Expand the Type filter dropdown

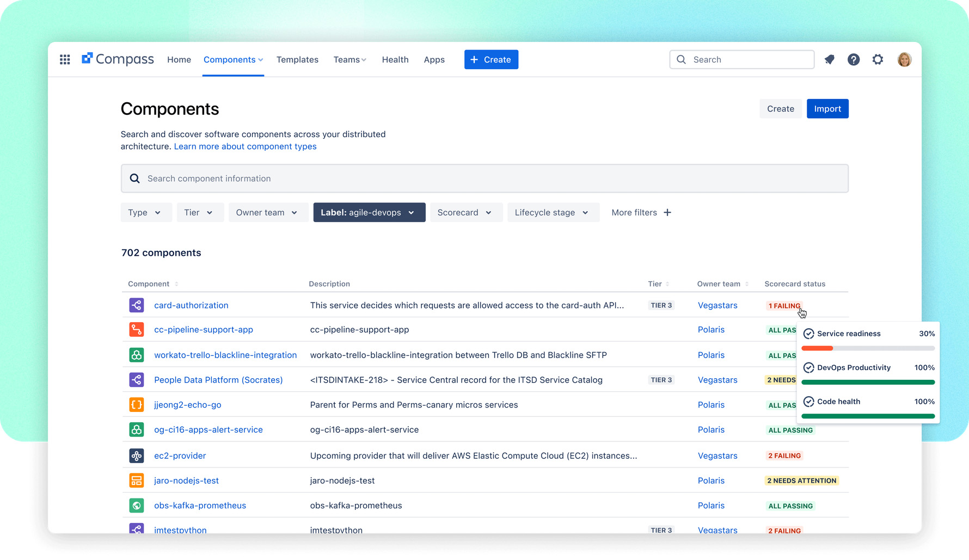146,212
